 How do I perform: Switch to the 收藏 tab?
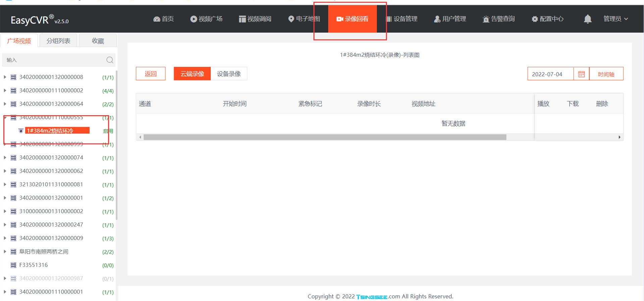(x=98, y=41)
